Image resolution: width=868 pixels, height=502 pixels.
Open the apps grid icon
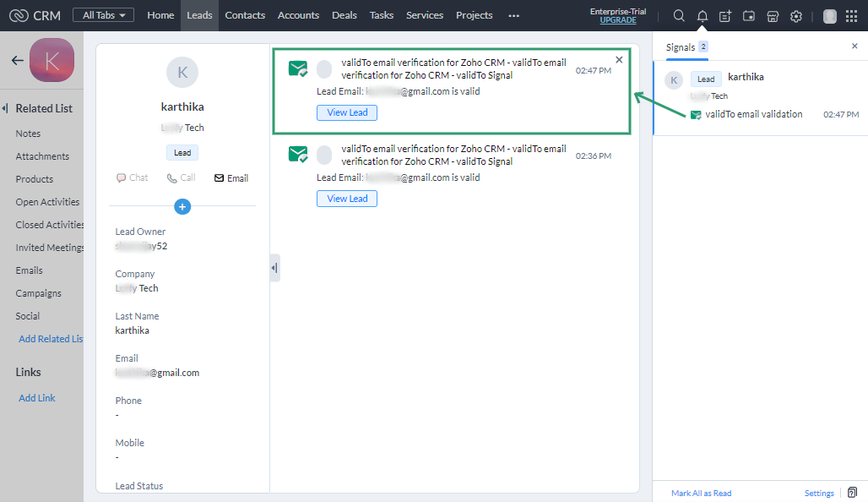tap(851, 16)
